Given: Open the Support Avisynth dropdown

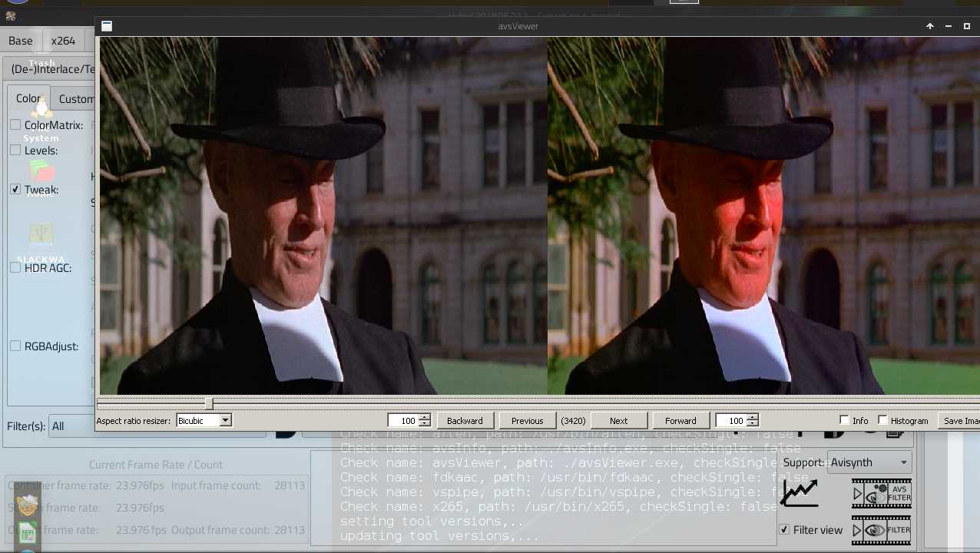Looking at the screenshot, I should [x=869, y=462].
